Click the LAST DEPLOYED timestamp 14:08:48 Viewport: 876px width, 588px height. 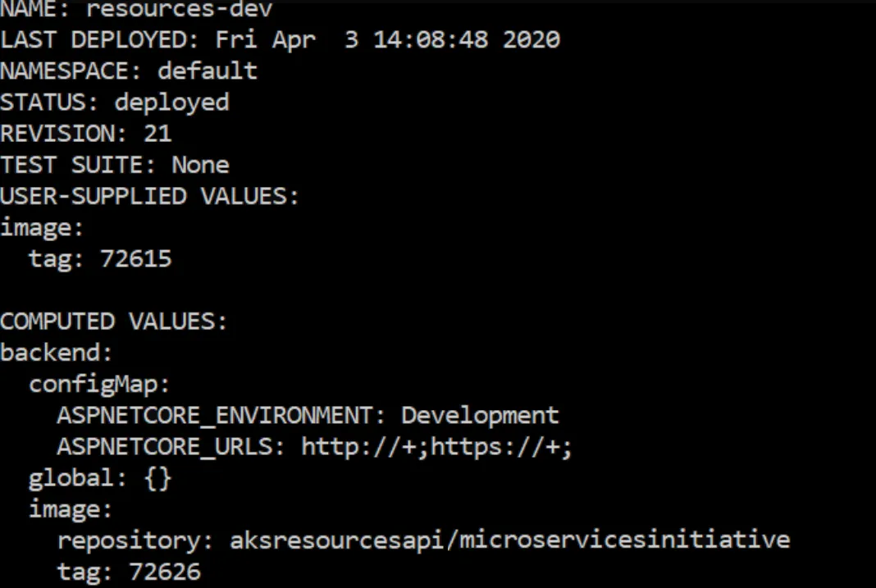click(x=431, y=39)
